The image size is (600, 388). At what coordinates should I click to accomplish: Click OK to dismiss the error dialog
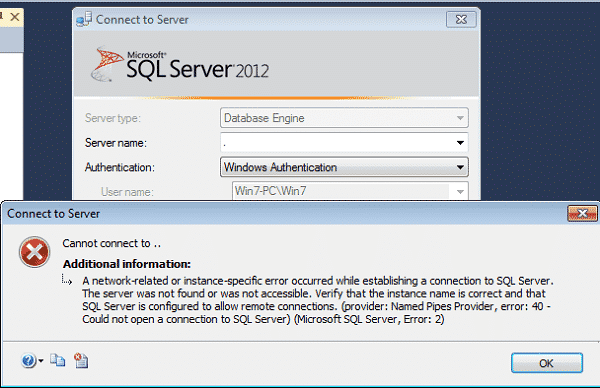coord(547,363)
